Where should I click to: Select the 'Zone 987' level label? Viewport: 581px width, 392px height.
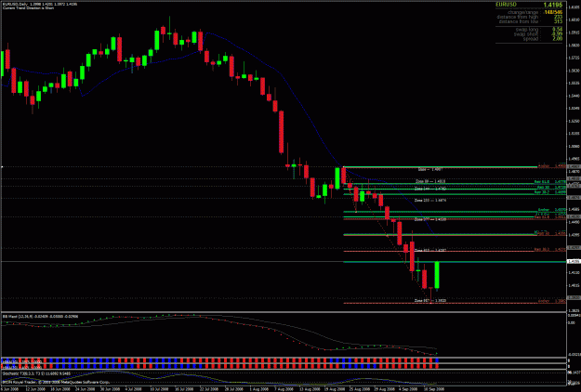click(x=429, y=301)
